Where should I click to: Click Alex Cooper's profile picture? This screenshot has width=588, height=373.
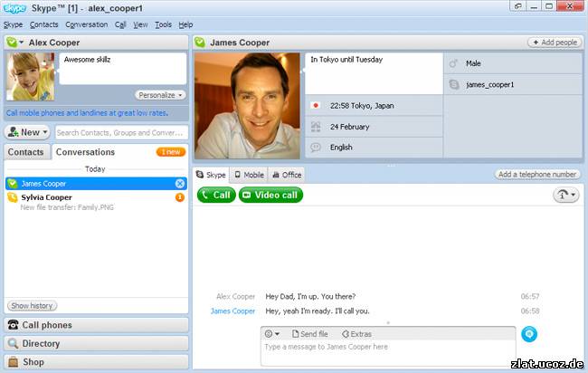[31, 77]
